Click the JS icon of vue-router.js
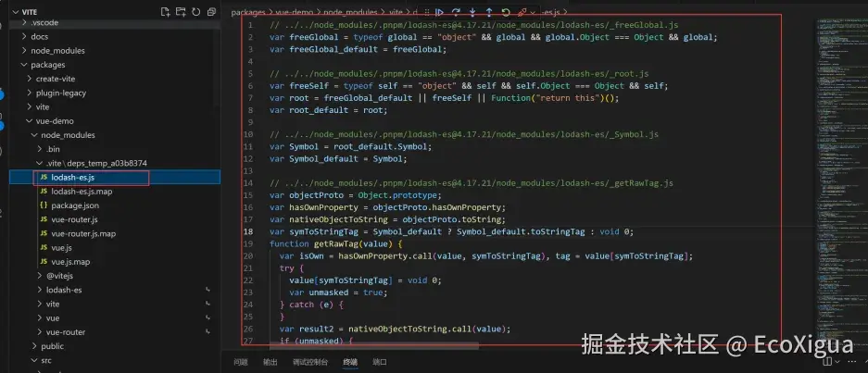 [x=44, y=219]
